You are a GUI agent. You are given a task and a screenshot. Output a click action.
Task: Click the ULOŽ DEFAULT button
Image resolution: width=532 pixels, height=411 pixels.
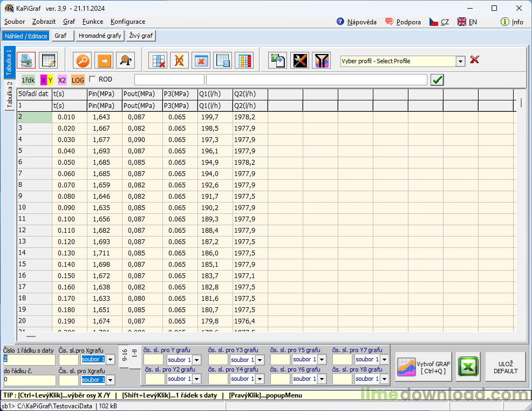[x=505, y=367]
